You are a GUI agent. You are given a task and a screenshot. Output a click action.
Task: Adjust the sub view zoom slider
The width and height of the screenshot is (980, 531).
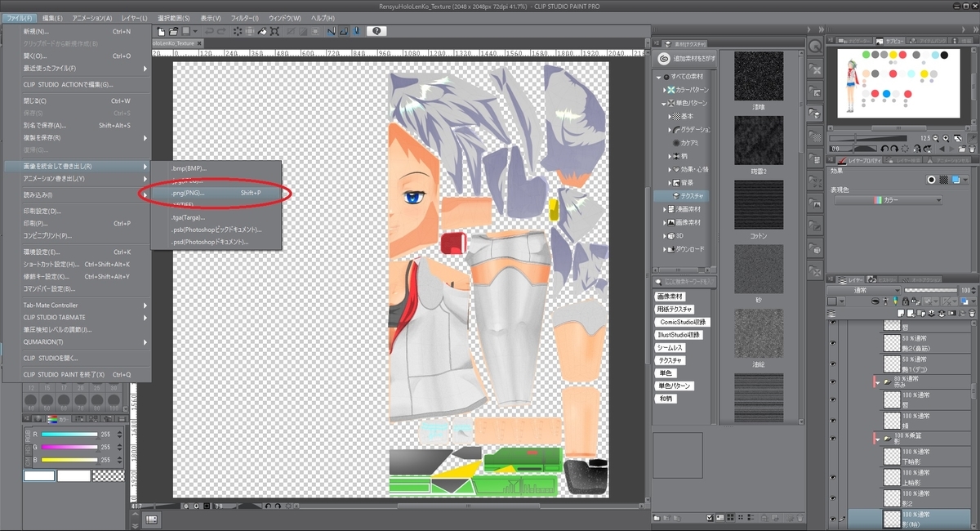coord(868,138)
